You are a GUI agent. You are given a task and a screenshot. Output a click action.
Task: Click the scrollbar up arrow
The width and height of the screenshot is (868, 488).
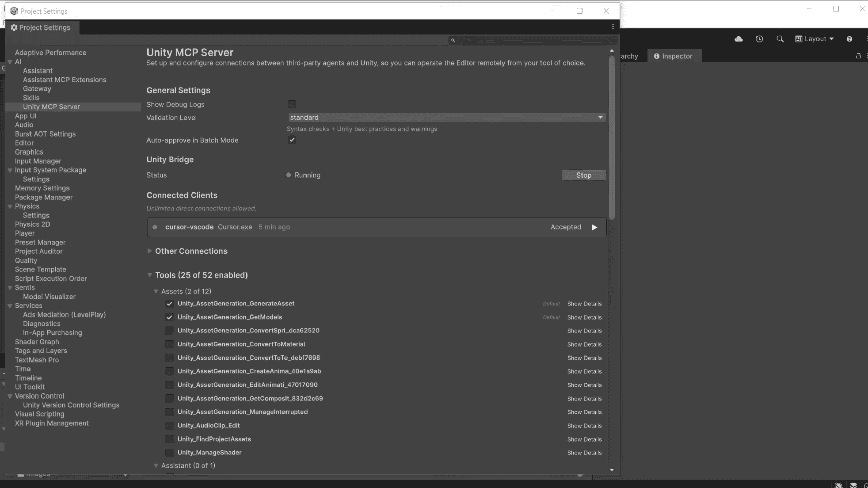point(612,51)
